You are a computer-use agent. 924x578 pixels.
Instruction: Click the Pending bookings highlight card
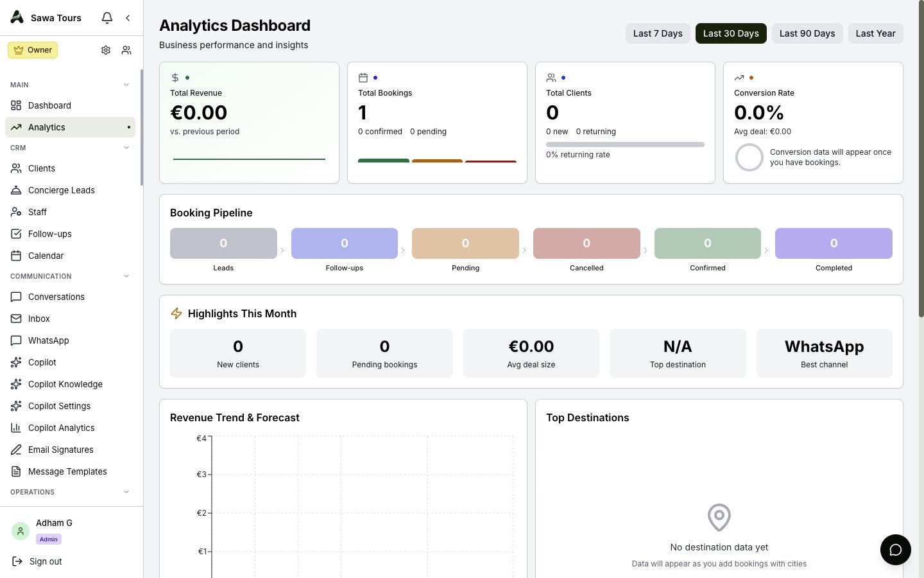(x=384, y=353)
